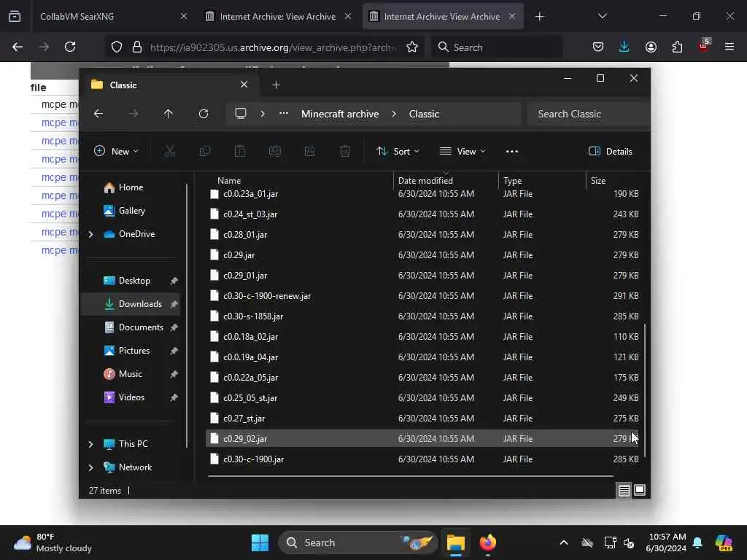This screenshot has height=560, width=747.
Task: Click Minecraft archive breadcrumb
Action: point(340,114)
